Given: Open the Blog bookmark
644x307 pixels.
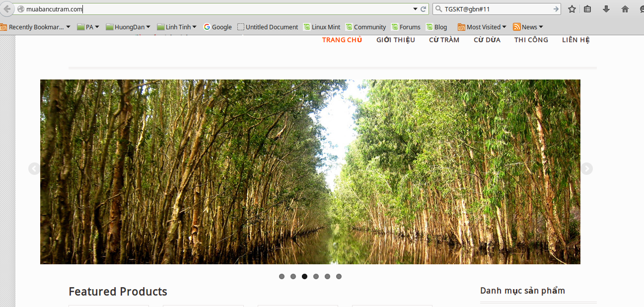Looking at the screenshot, I should click(436, 27).
